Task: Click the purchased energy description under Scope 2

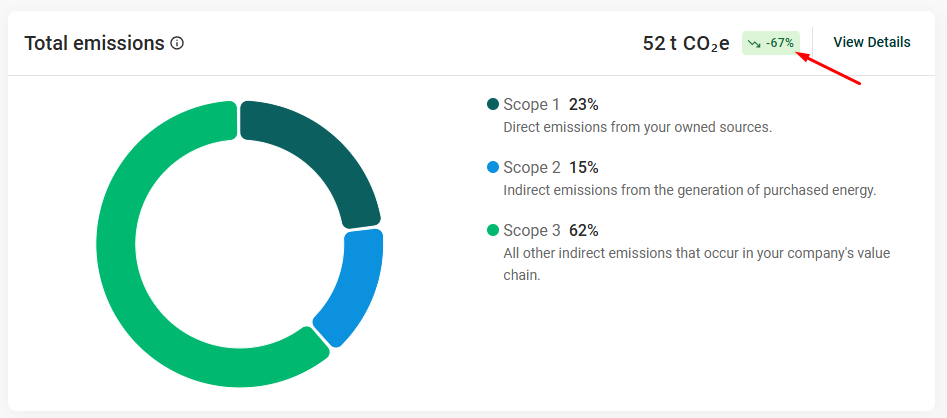Action: click(x=689, y=190)
